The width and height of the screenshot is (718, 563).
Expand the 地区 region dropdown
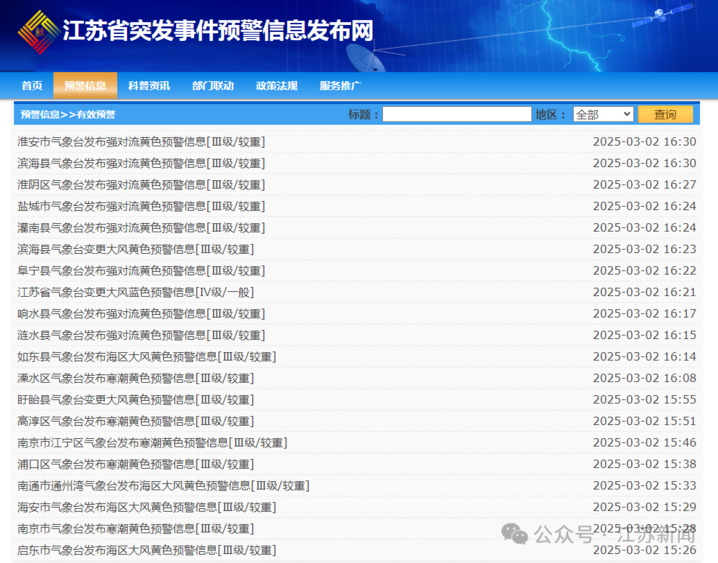click(603, 114)
